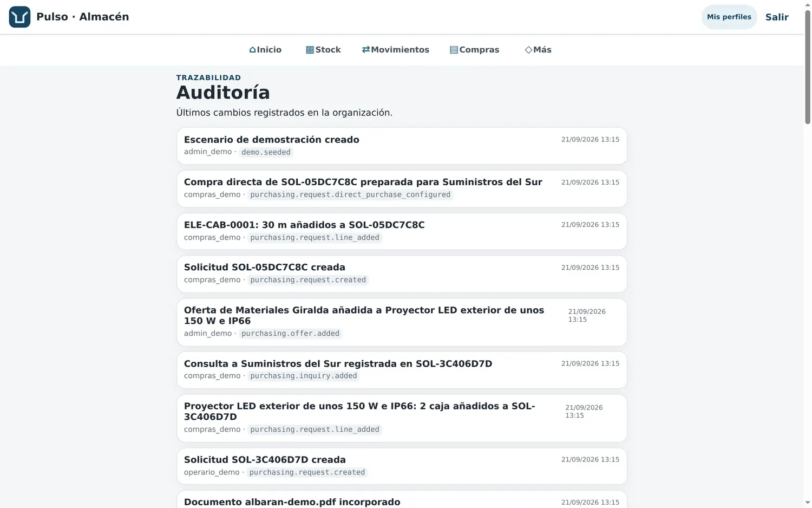Screen dimensions: 812x508
Task: Click the page vertical scrollbar thumb
Action: [808, 68]
